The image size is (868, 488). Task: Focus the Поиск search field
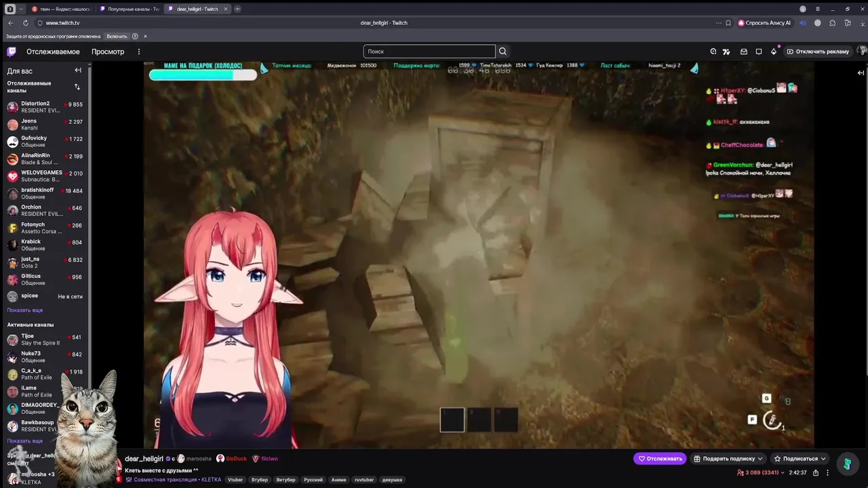click(x=429, y=52)
